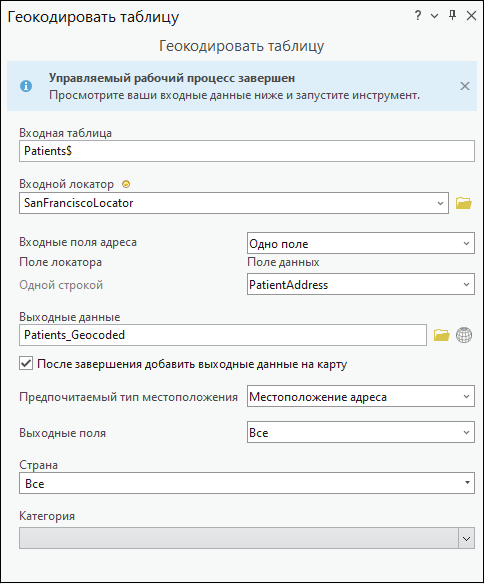
Task: Open the Одно поле address fields dropdown
Action: (x=466, y=244)
